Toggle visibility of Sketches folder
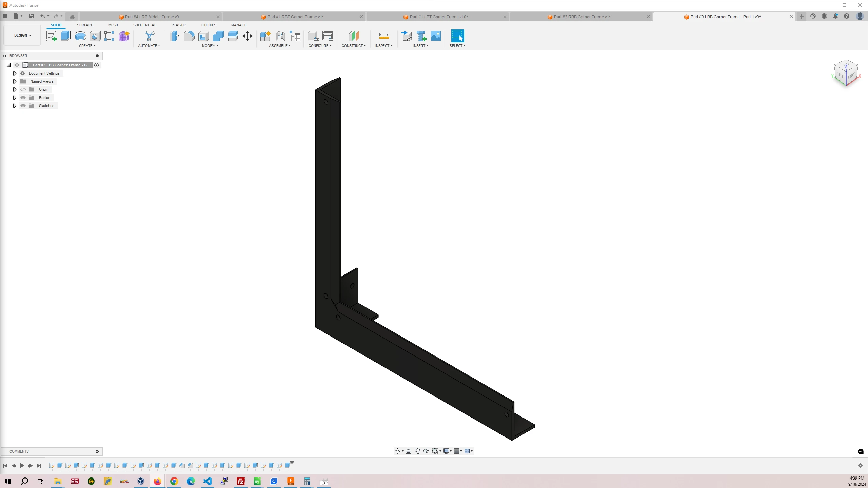868x488 pixels. (23, 105)
